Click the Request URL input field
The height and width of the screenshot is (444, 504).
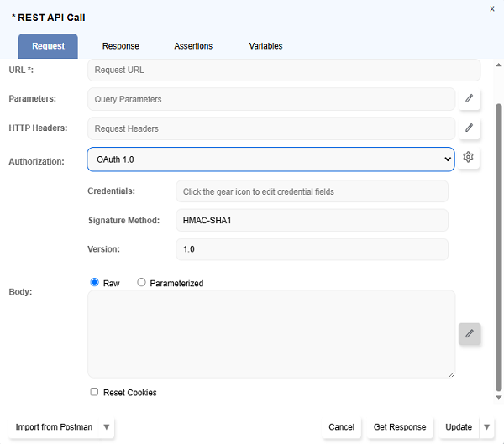coord(284,70)
